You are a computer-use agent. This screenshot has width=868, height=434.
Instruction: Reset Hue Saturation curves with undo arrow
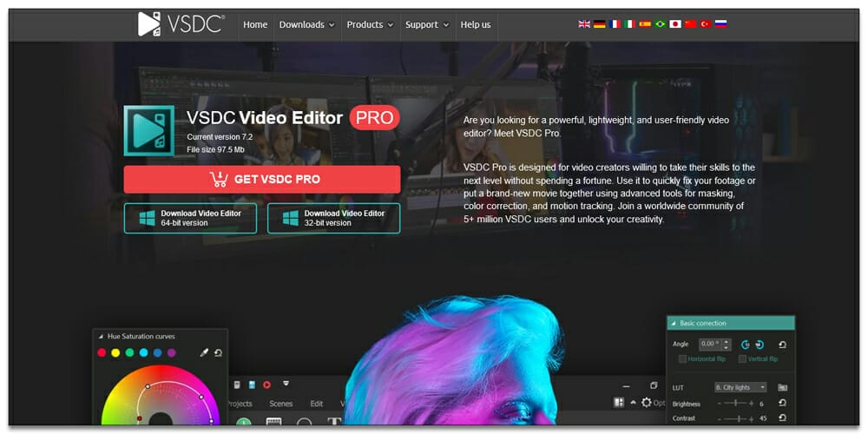tap(218, 352)
